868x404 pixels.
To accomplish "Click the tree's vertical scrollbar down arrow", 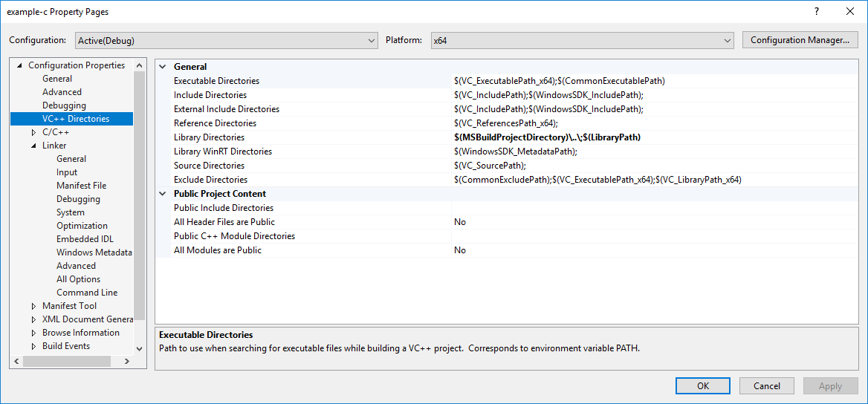I will (x=139, y=348).
